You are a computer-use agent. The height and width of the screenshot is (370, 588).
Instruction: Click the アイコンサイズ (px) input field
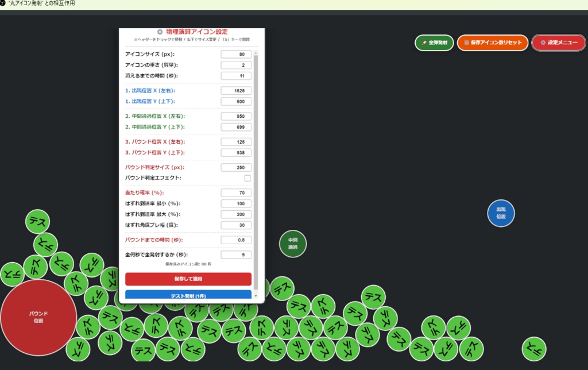pyautogui.click(x=236, y=55)
